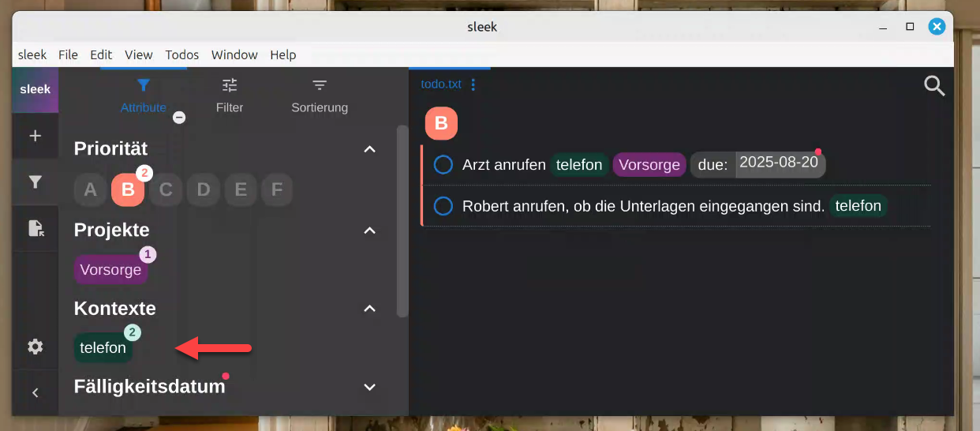Click the Fälligkeitsdatum heading
Screen dimensions: 980x431
[x=150, y=387]
